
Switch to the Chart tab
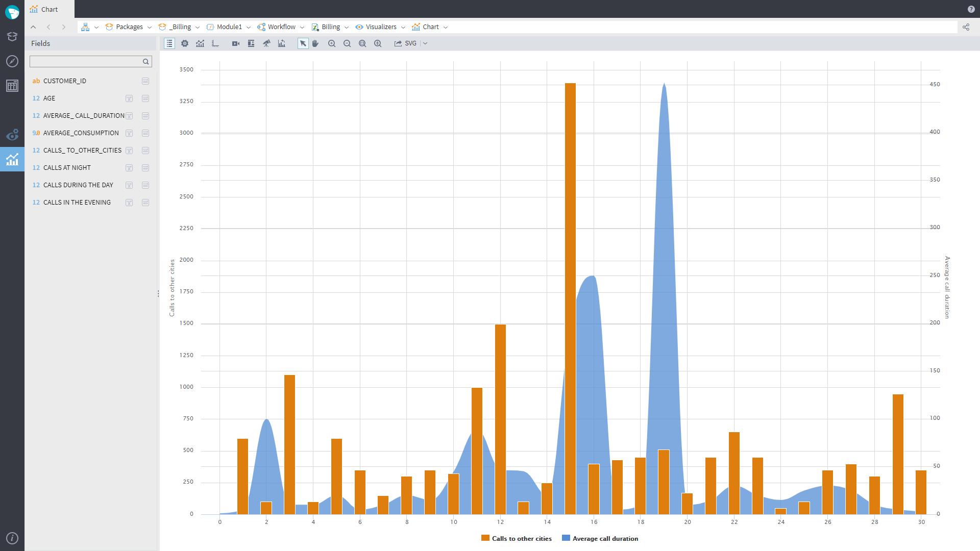coord(49,9)
